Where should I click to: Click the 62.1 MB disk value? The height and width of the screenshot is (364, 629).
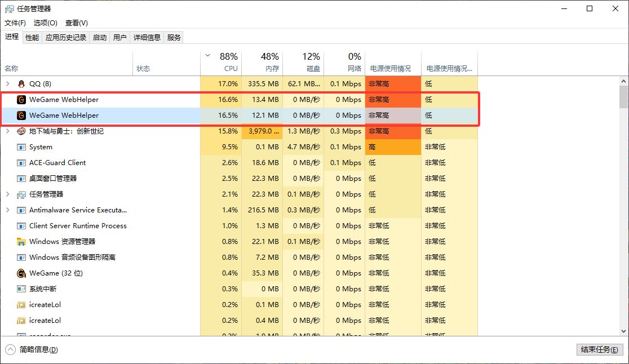click(x=304, y=84)
